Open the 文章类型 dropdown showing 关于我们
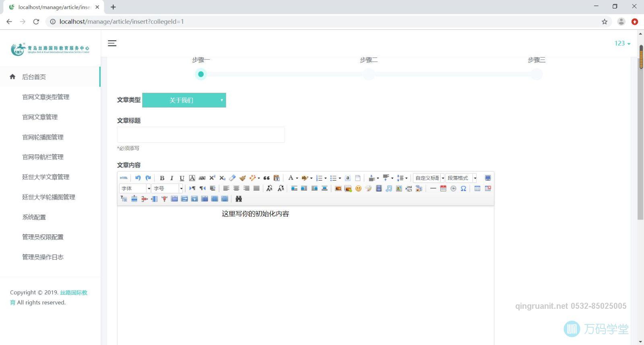 184,100
